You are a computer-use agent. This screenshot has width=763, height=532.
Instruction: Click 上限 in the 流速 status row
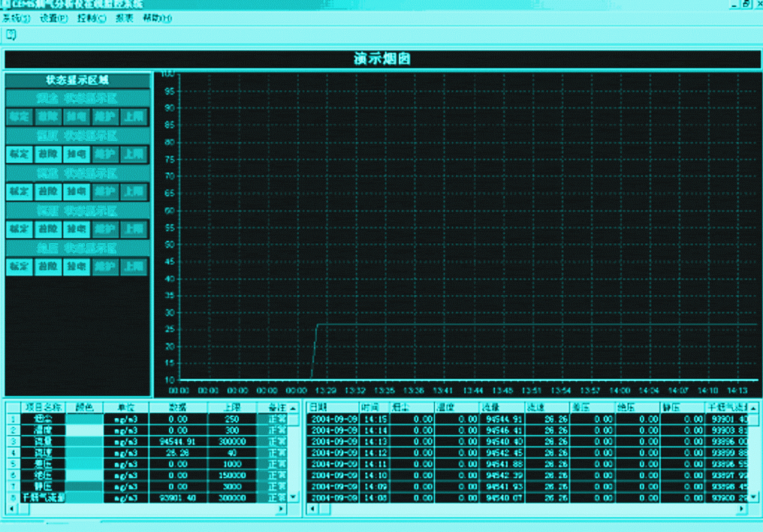pyautogui.click(x=134, y=229)
